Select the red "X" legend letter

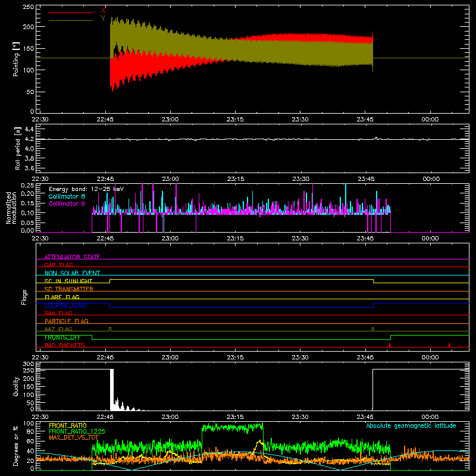(x=103, y=10)
